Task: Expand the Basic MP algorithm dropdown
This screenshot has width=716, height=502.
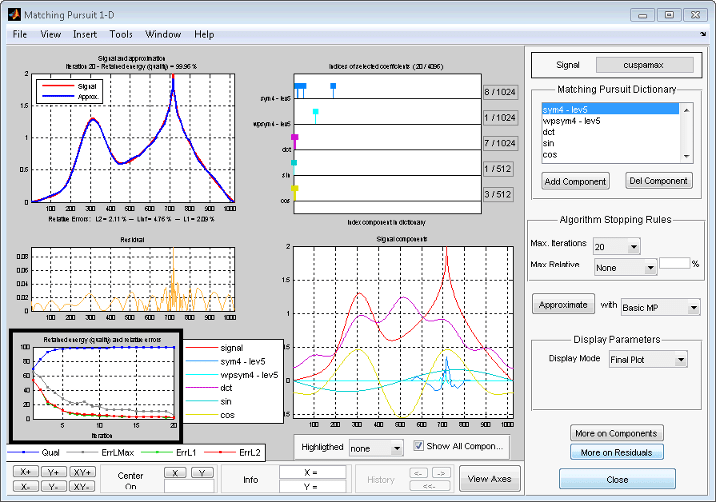Action: pos(663,307)
